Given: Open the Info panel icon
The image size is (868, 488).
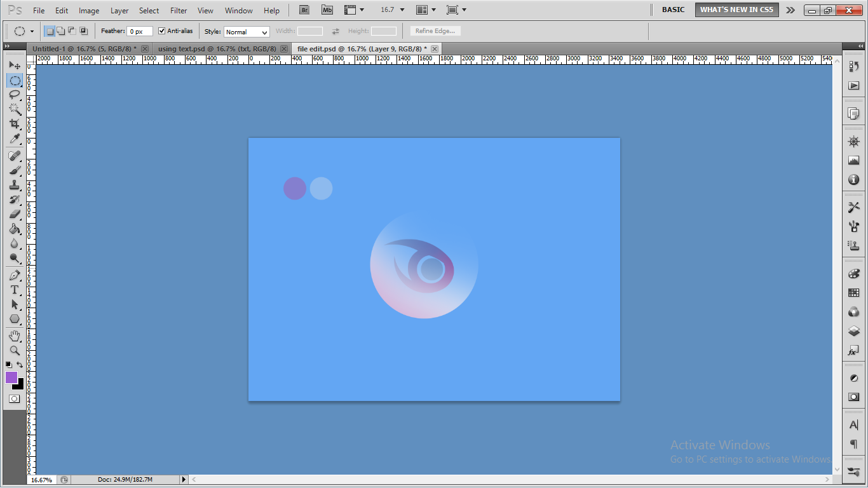Looking at the screenshot, I should [x=853, y=180].
